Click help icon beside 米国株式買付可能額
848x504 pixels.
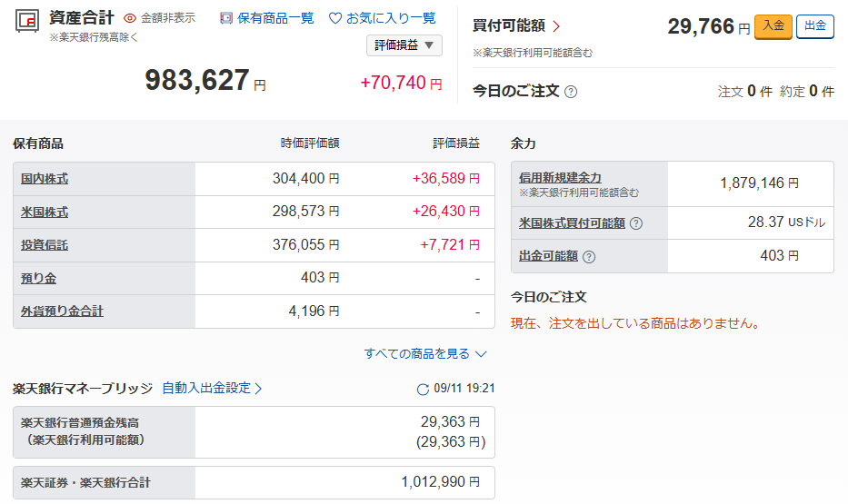click(636, 223)
